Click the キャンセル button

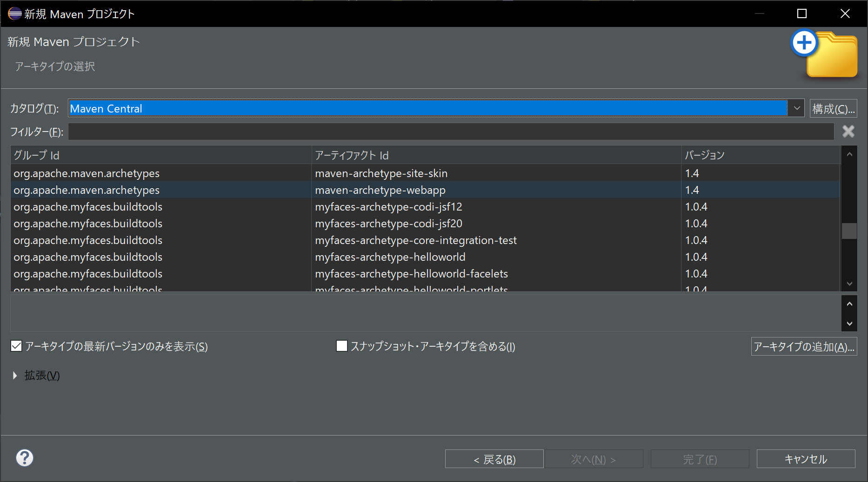pos(806,459)
